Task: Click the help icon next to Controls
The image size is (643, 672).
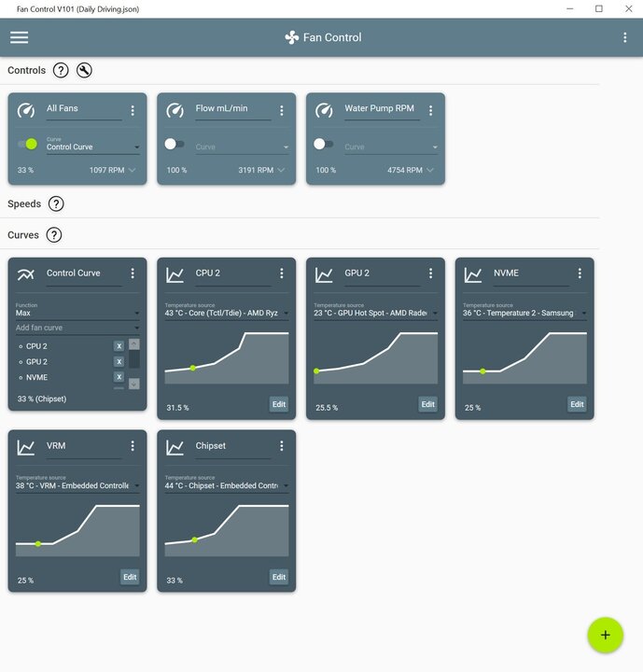Action: coord(61,70)
